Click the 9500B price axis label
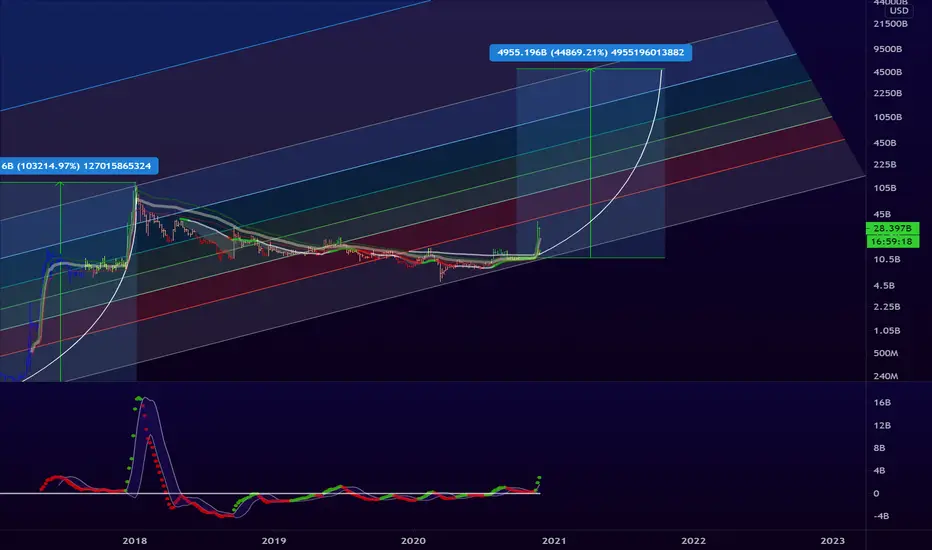Image resolution: width=932 pixels, height=550 pixels. [x=887, y=49]
